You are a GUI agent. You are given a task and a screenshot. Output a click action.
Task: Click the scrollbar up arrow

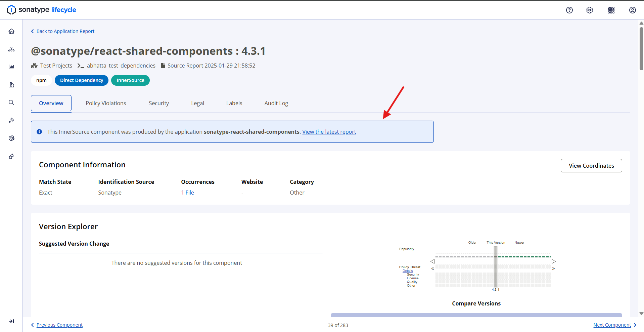click(x=641, y=23)
